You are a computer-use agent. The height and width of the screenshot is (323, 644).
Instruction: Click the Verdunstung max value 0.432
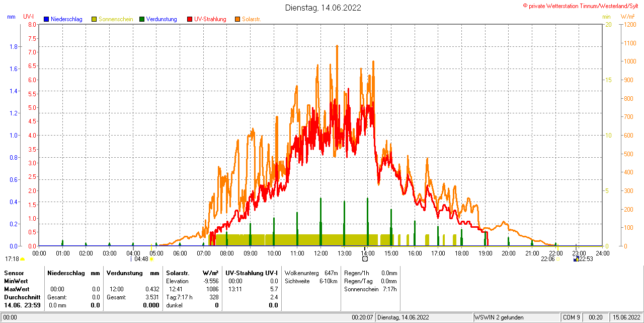click(x=152, y=289)
